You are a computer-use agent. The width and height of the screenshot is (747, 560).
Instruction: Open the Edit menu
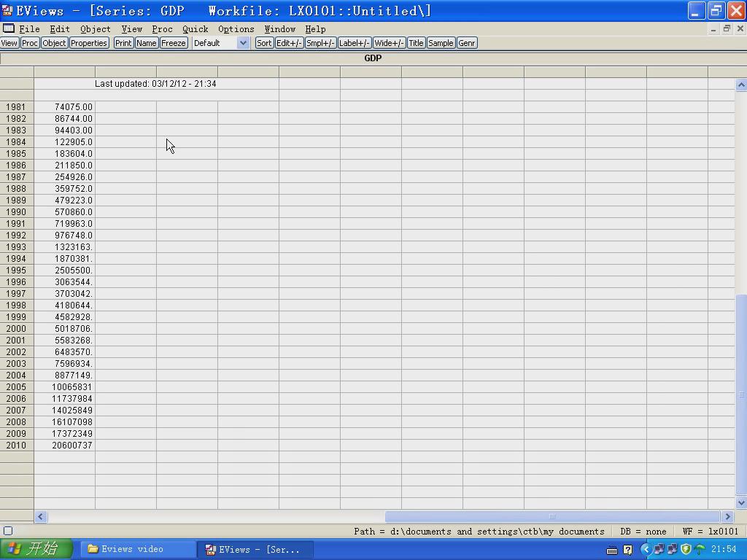(x=60, y=29)
